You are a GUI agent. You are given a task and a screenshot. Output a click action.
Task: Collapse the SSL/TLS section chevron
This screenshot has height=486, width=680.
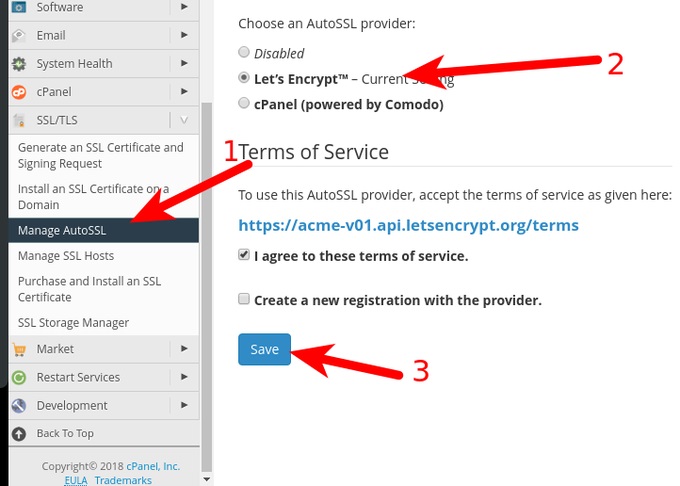click(x=184, y=120)
